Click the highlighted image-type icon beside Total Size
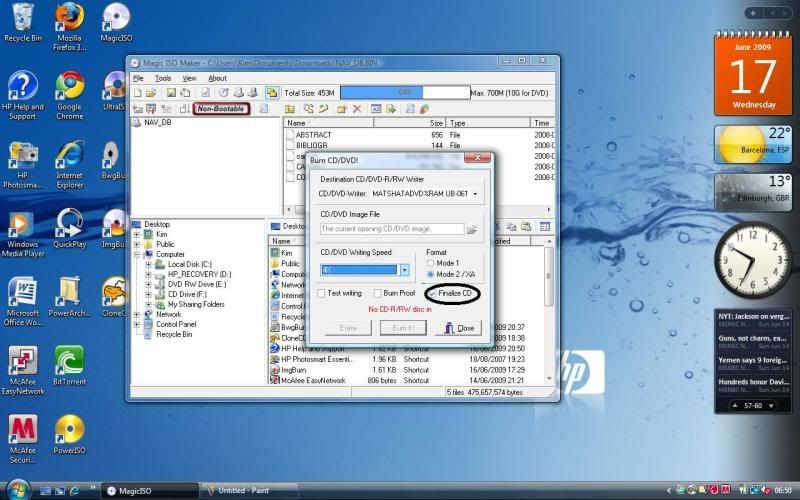800x500 pixels. coord(272,93)
